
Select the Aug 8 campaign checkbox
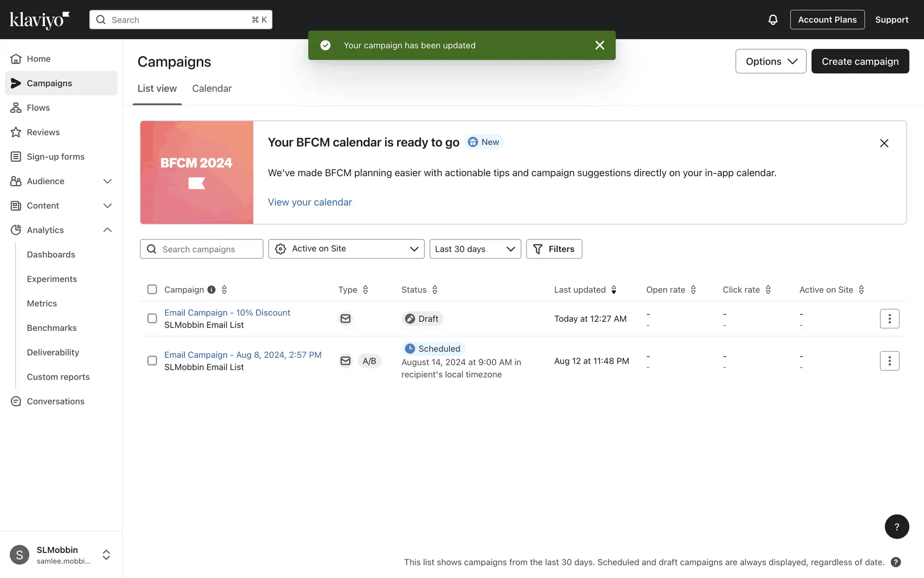pos(152,361)
